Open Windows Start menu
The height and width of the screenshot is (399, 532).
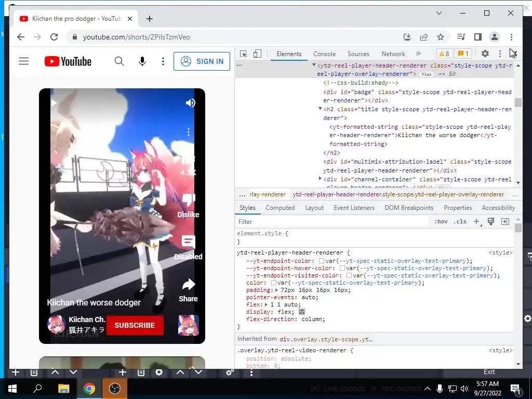coord(12,389)
